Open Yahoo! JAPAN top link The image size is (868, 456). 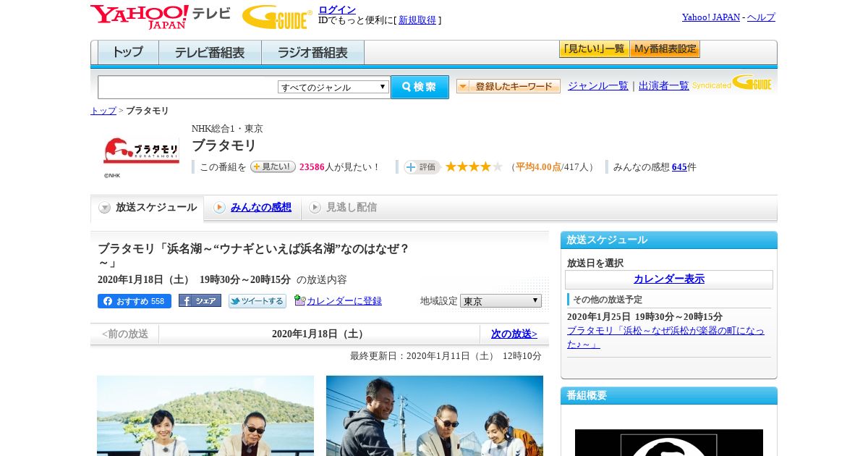711,17
